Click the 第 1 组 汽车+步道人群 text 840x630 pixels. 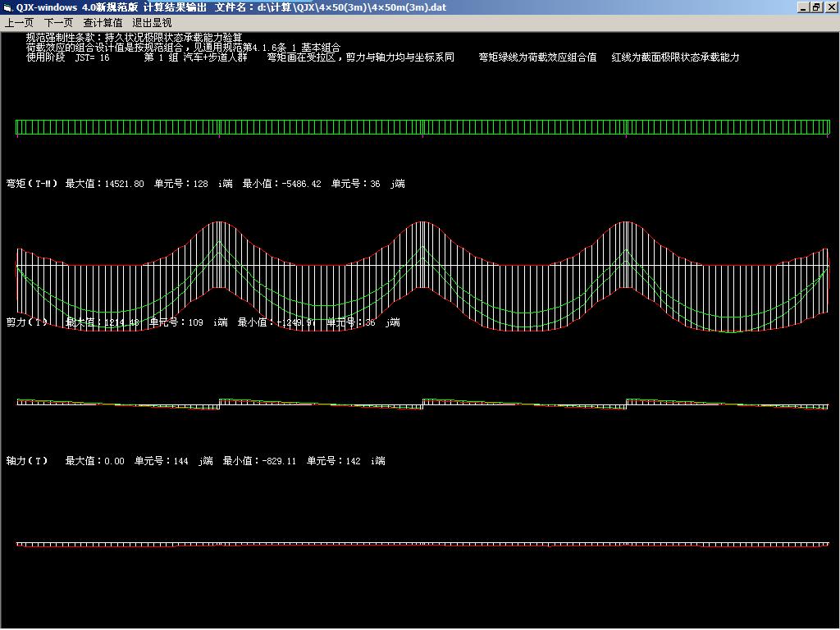tap(195, 57)
